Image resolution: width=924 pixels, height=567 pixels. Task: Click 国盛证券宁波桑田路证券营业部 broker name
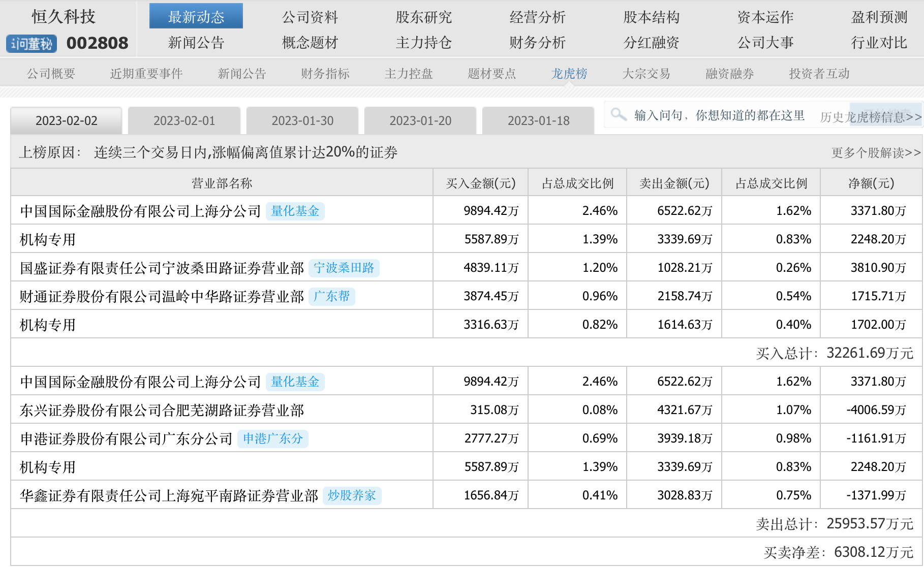tap(162, 268)
